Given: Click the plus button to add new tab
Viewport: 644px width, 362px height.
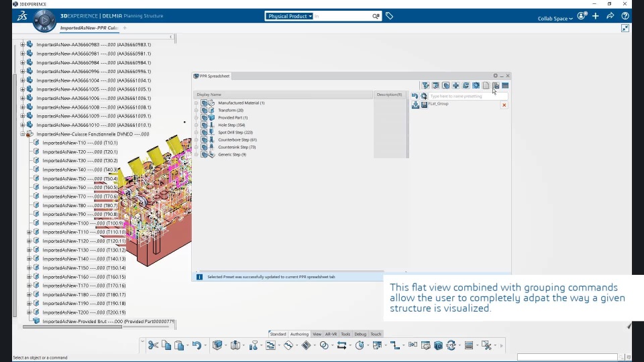Looking at the screenshot, I should tap(125, 28).
